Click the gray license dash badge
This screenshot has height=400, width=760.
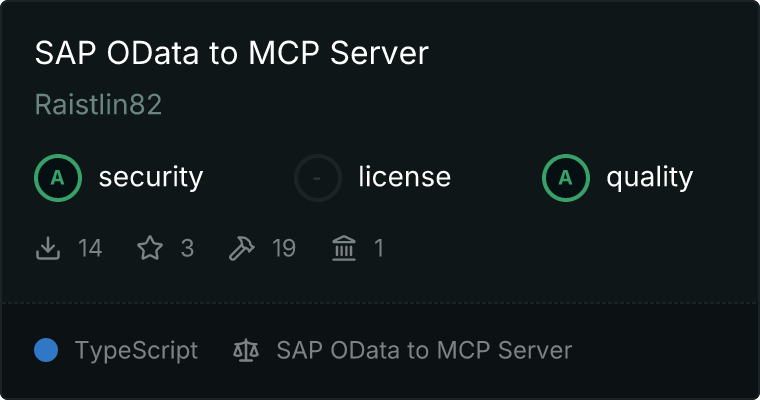click(318, 178)
